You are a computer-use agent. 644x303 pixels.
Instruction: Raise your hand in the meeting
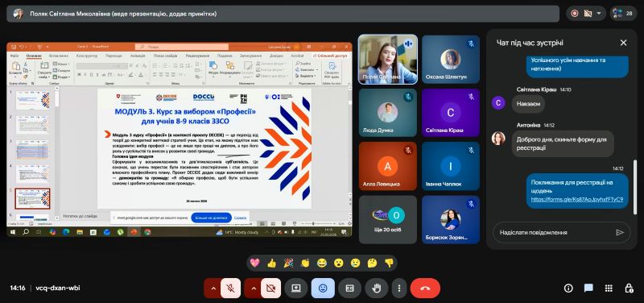point(376,288)
